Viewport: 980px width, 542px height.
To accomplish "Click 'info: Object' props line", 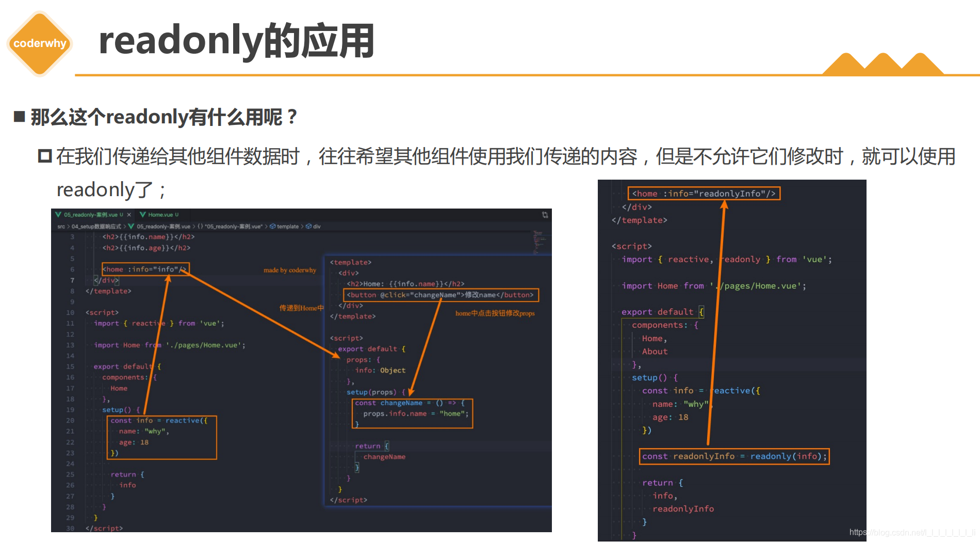I will point(380,371).
